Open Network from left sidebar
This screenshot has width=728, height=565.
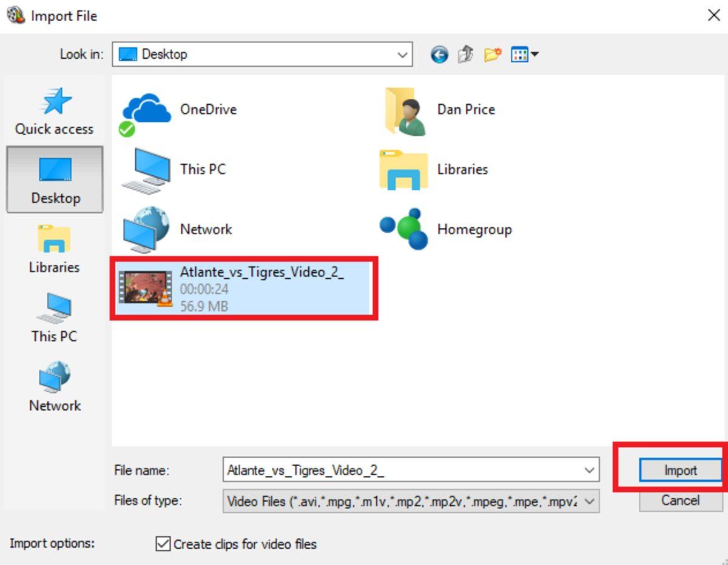55,387
